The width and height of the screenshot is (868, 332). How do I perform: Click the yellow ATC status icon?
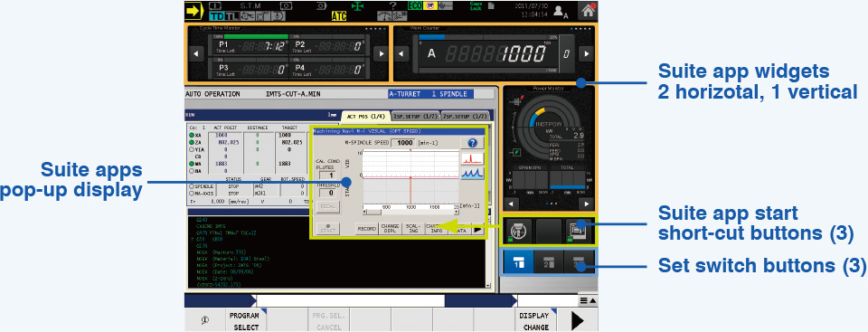(339, 16)
